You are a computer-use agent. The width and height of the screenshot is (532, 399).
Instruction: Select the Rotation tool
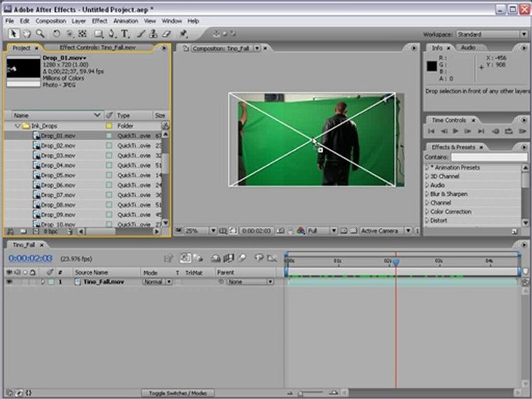pyautogui.click(x=57, y=34)
